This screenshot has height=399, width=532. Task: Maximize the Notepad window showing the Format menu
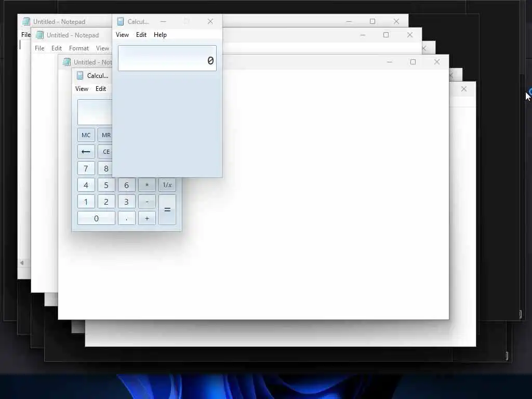coord(386,35)
